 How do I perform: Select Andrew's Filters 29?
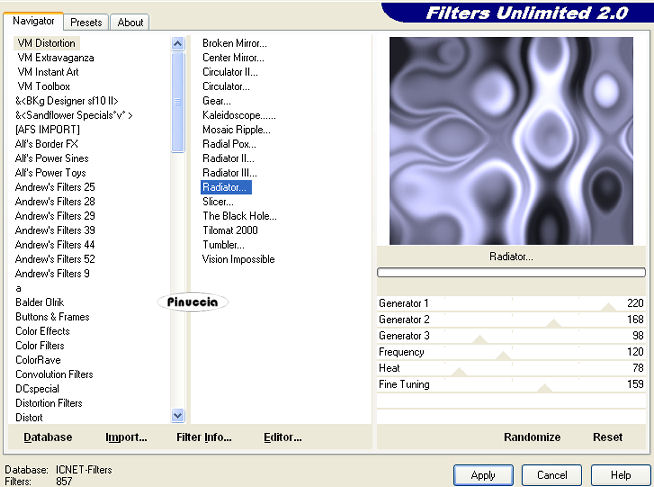(55, 216)
